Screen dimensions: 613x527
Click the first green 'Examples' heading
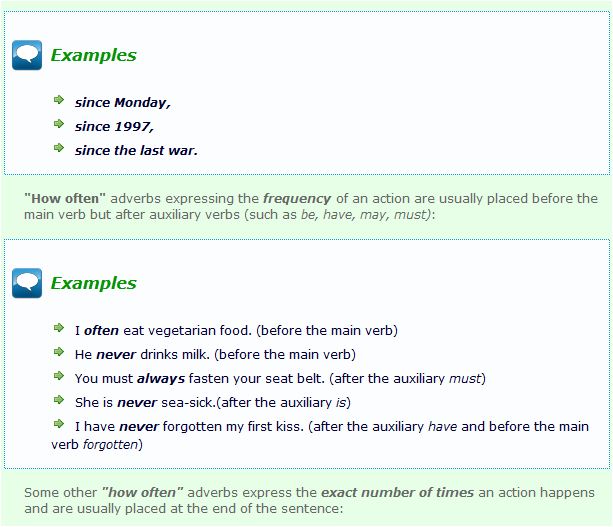tap(93, 56)
